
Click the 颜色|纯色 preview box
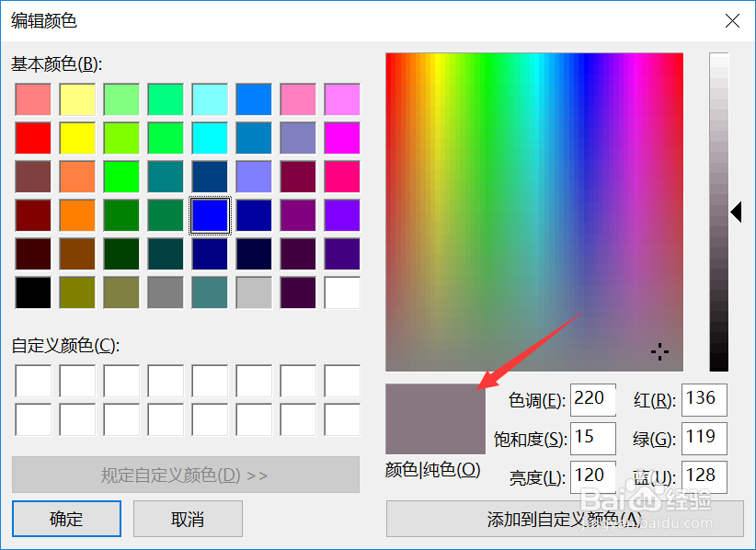(435, 418)
